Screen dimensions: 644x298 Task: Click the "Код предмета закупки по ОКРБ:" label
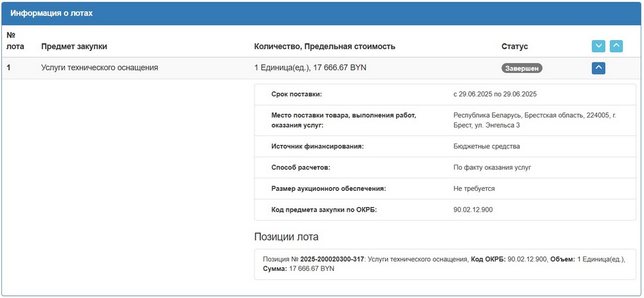pyautogui.click(x=324, y=210)
